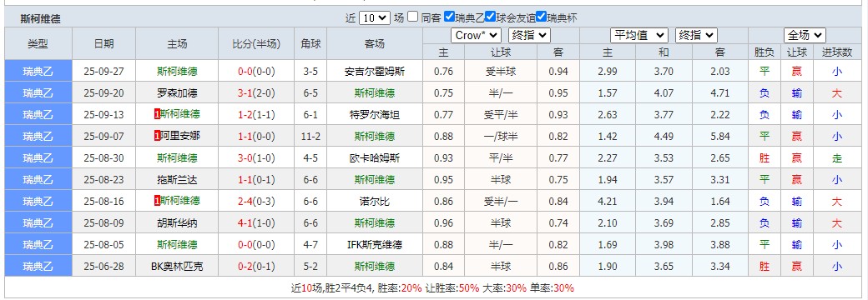This screenshot has width=868, height=300.
Task: Click red card badge on 25-08-16 row
Action: point(157,201)
